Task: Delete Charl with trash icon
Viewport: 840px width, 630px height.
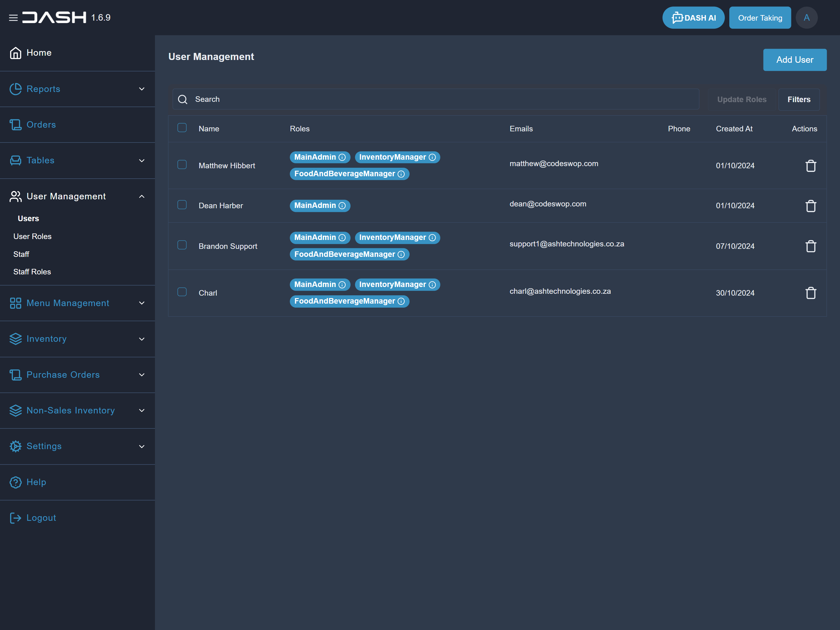Action: (811, 293)
